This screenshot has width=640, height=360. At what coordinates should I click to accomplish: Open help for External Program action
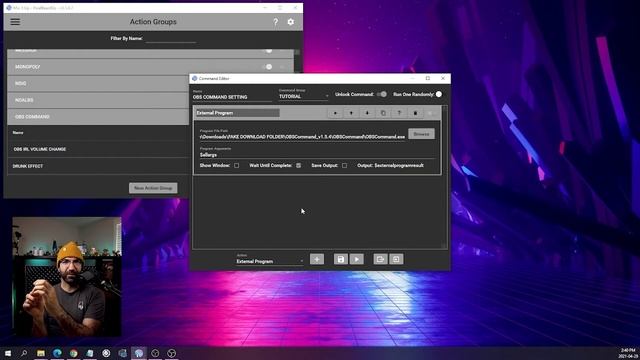399,113
